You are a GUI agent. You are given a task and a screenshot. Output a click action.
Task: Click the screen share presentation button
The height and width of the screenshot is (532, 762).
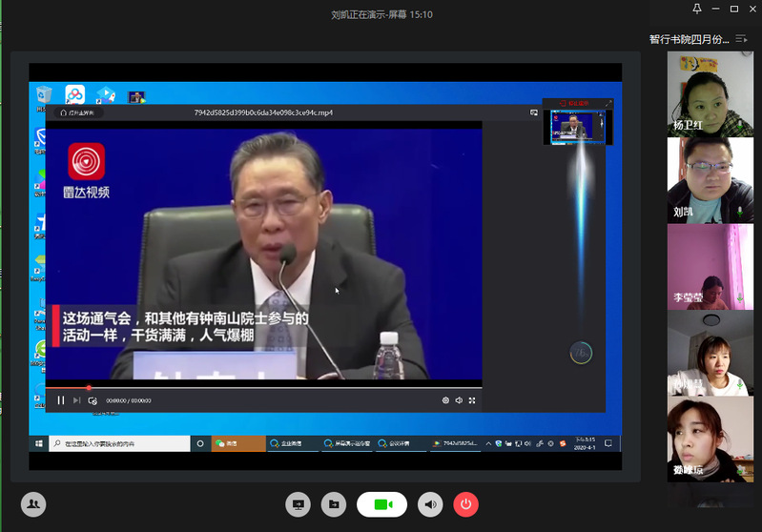click(298, 504)
